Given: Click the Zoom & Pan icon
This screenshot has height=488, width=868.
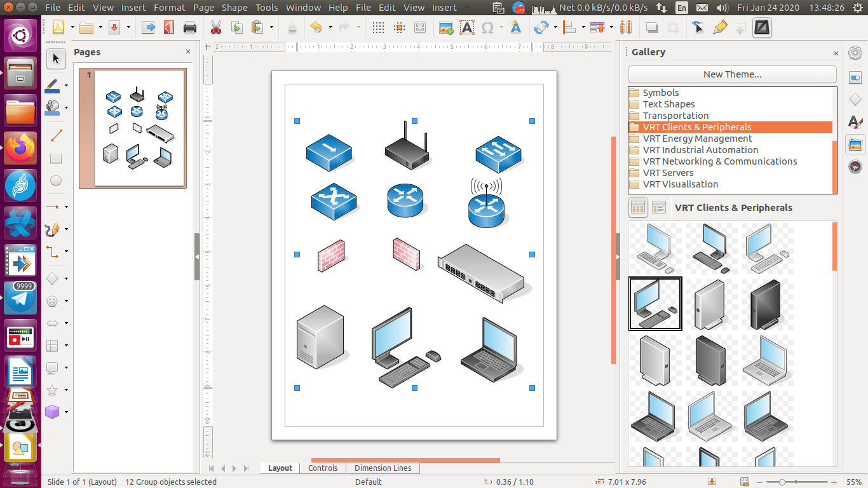Looking at the screenshot, I should [419, 27].
